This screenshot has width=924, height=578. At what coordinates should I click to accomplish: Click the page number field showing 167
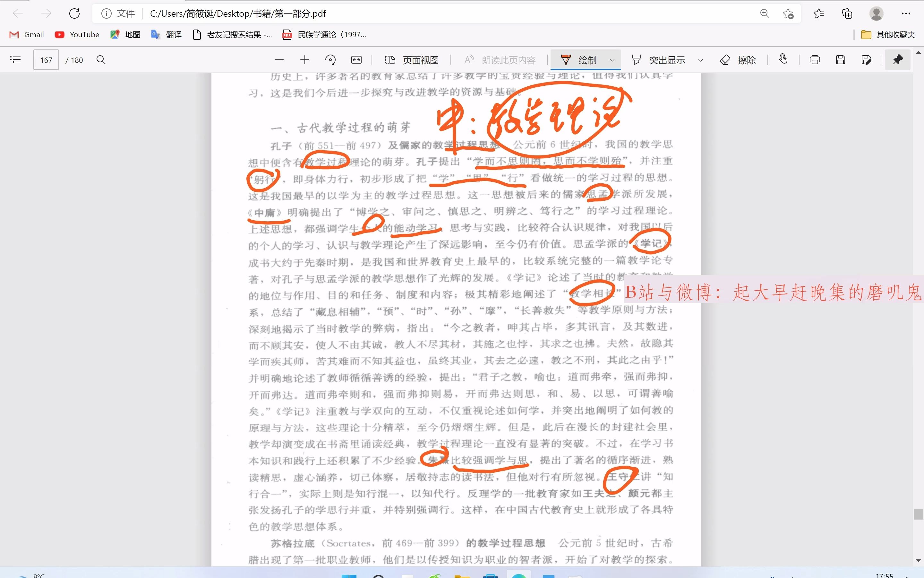pos(46,60)
